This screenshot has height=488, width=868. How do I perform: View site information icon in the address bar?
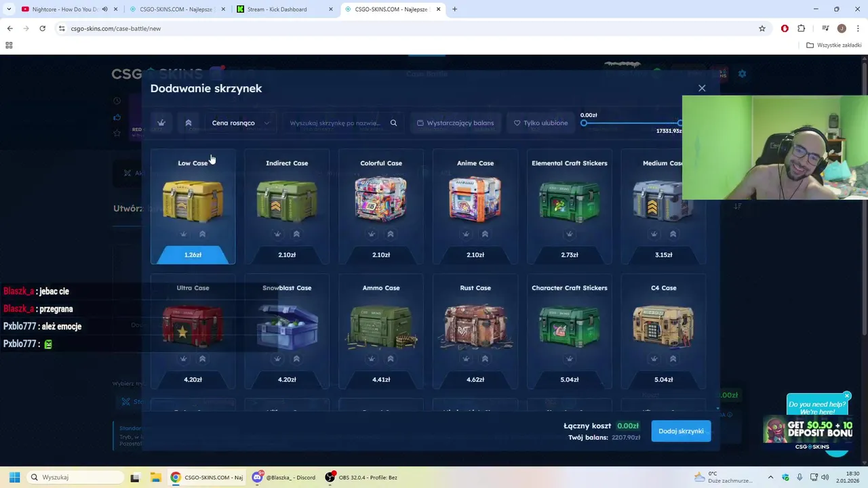62,28
